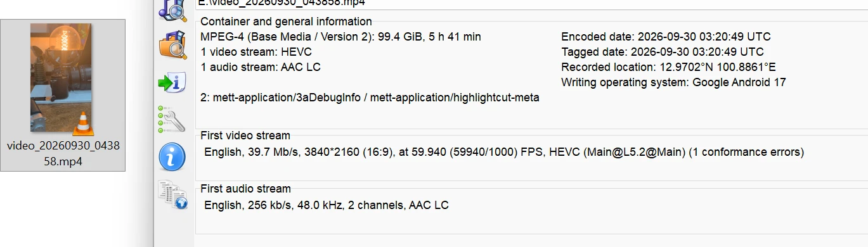Viewport: 868px width, 247px height.
Task: Click the blue About info icon
Action: tap(172, 156)
